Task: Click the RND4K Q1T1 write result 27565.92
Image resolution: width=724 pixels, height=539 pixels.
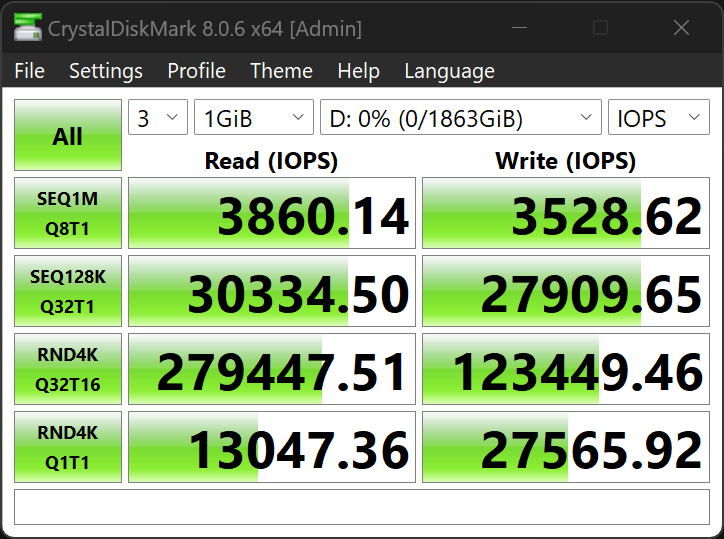Action: pos(566,447)
